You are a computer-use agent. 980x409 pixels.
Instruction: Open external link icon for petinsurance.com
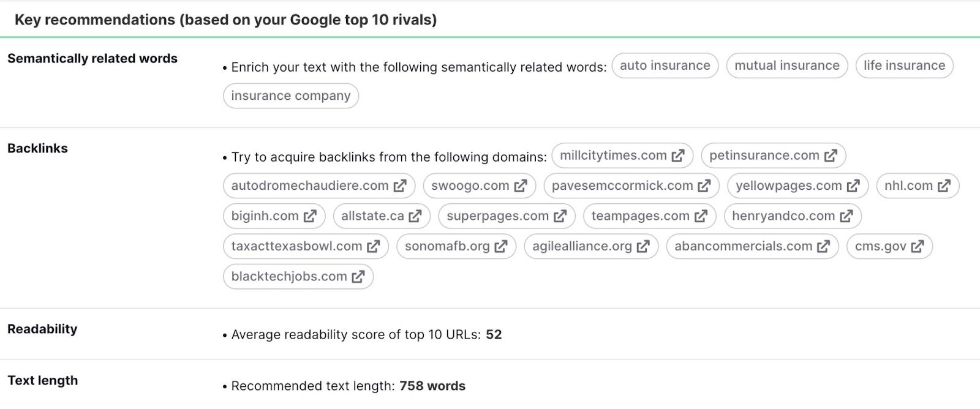[831, 156]
